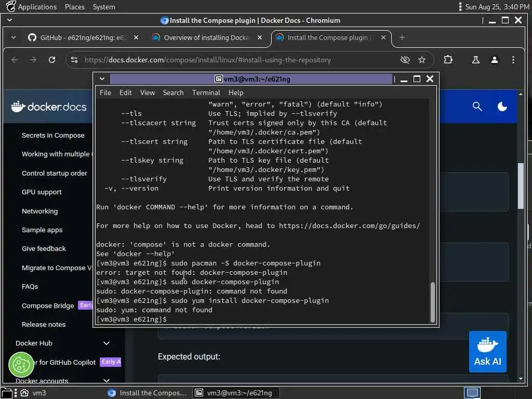The image size is (532, 399).
Task: Open terminal window menu chevron
Action: coord(102,79)
